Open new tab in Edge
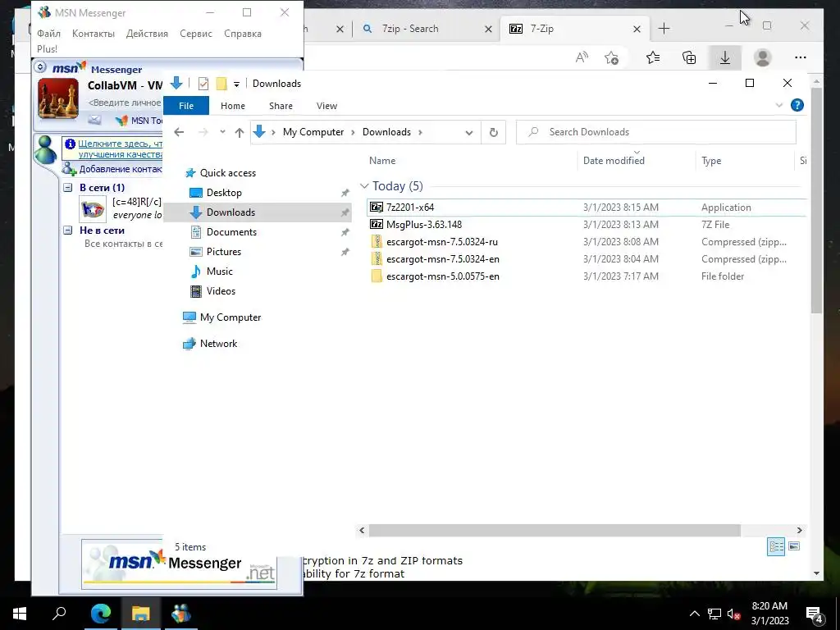This screenshot has width=840, height=630. pyautogui.click(x=664, y=29)
